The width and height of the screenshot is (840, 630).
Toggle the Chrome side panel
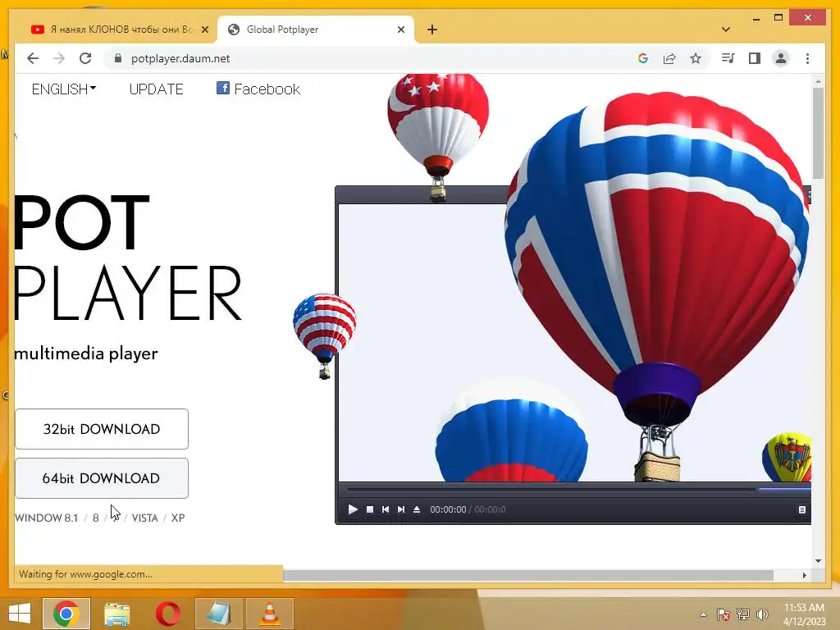pyautogui.click(x=755, y=58)
